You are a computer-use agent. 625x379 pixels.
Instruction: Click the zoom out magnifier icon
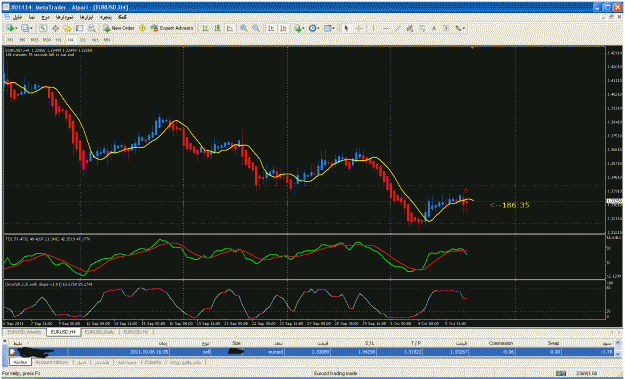[256, 28]
